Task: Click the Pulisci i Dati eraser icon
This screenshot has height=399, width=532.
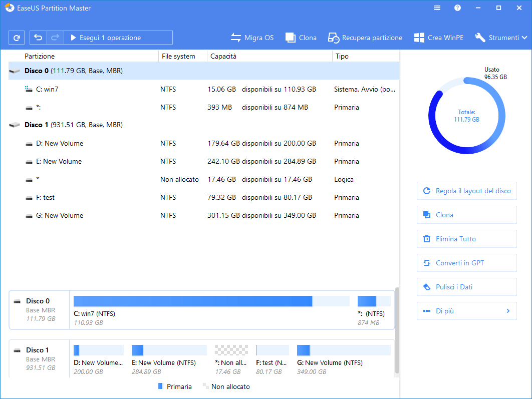Action: coord(427,287)
